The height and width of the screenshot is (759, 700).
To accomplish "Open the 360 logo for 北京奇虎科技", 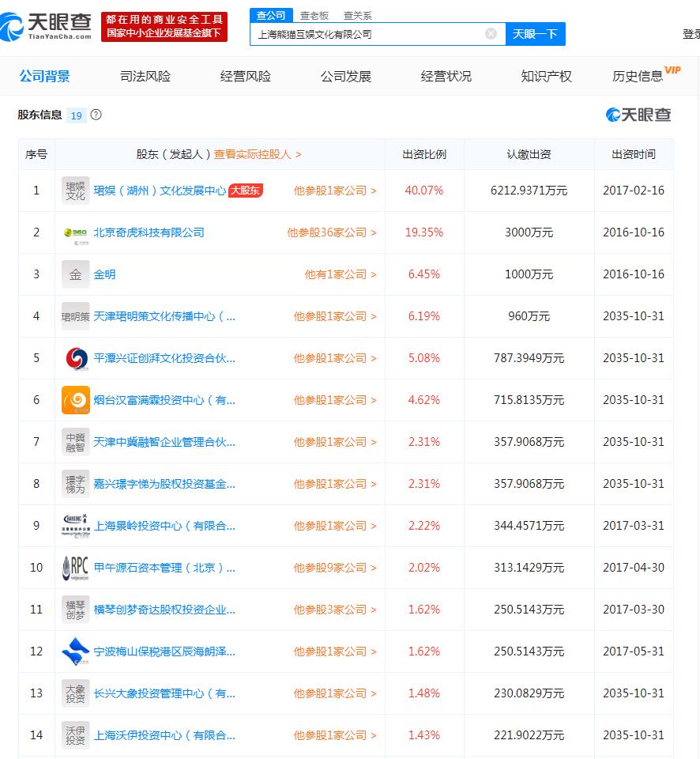I will point(76,232).
